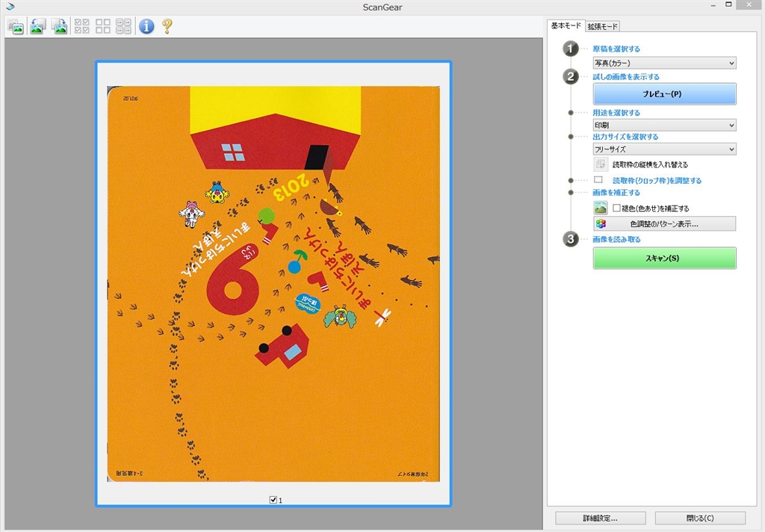Click the 試しの画像を表示する heading
This screenshot has height=532, width=765.
coord(626,77)
